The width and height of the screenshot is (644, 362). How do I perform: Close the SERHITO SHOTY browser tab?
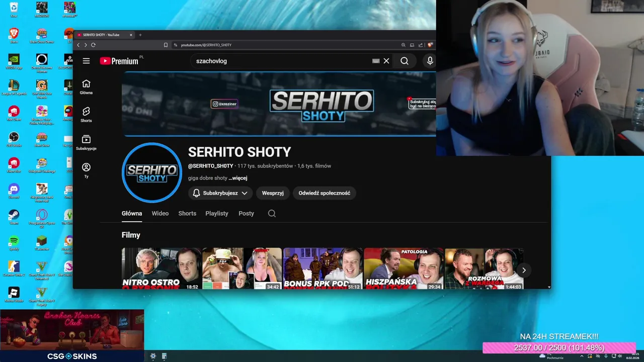click(131, 35)
